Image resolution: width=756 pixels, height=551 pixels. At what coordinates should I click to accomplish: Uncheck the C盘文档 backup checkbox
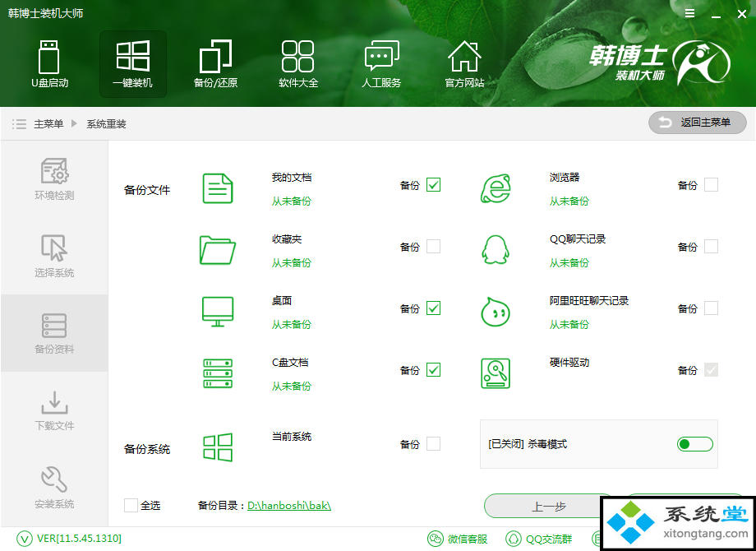[433, 370]
